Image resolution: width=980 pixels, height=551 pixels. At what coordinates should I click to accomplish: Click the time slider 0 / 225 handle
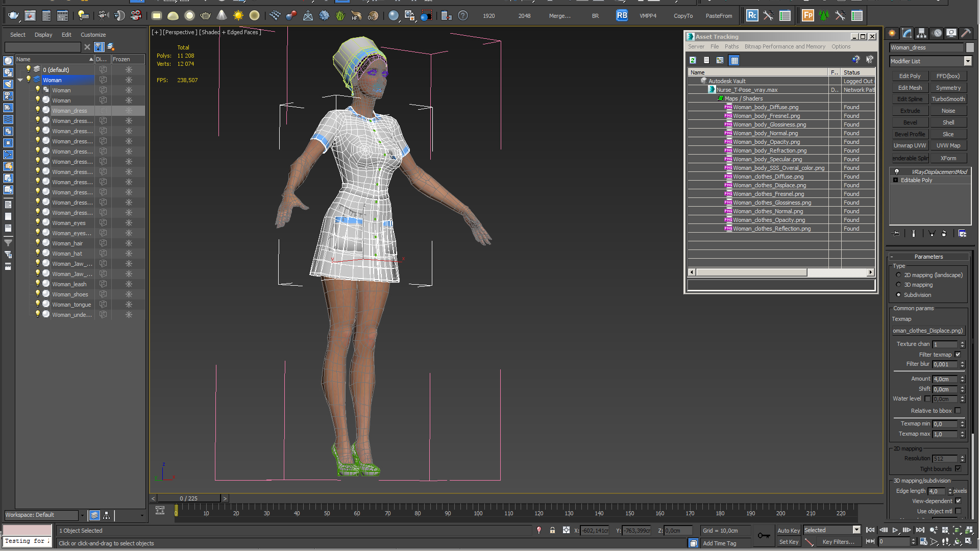point(189,498)
